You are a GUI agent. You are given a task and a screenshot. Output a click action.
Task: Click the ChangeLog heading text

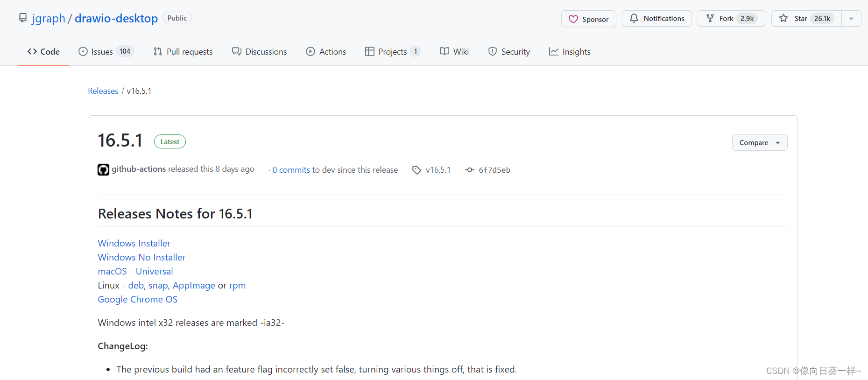pyautogui.click(x=123, y=346)
